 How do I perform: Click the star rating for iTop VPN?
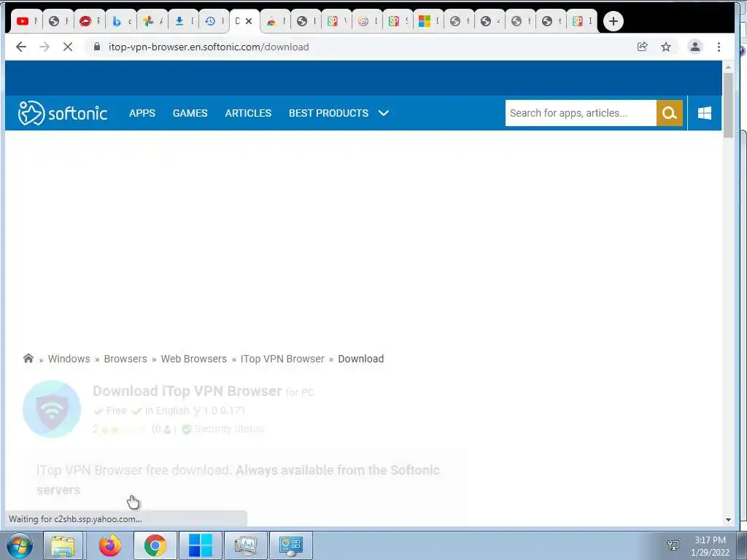pos(123,429)
